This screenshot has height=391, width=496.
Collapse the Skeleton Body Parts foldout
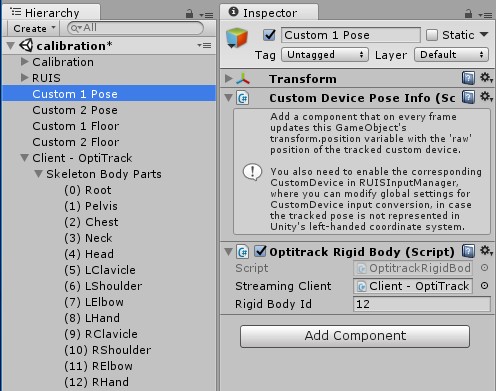tap(39, 174)
